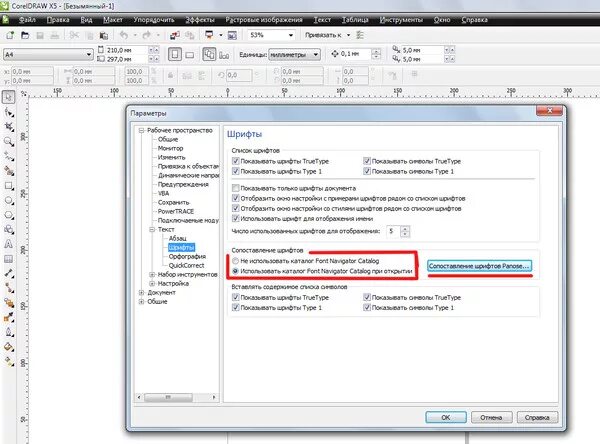Click the OK button
Image resolution: width=600 pixels, height=444 pixels.
[446, 417]
